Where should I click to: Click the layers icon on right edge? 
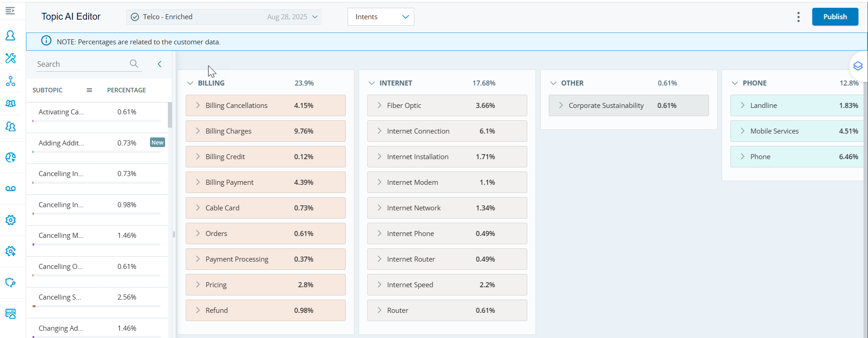tap(857, 66)
